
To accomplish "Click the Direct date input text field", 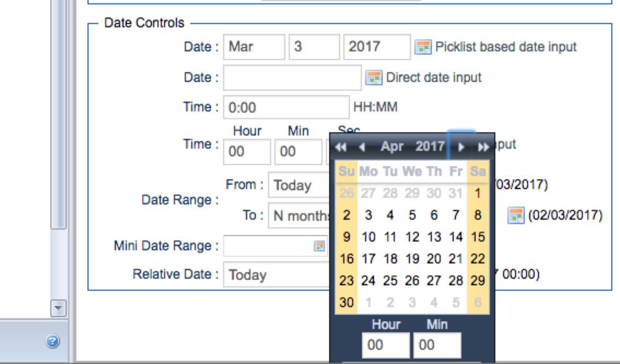I will point(292,78).
